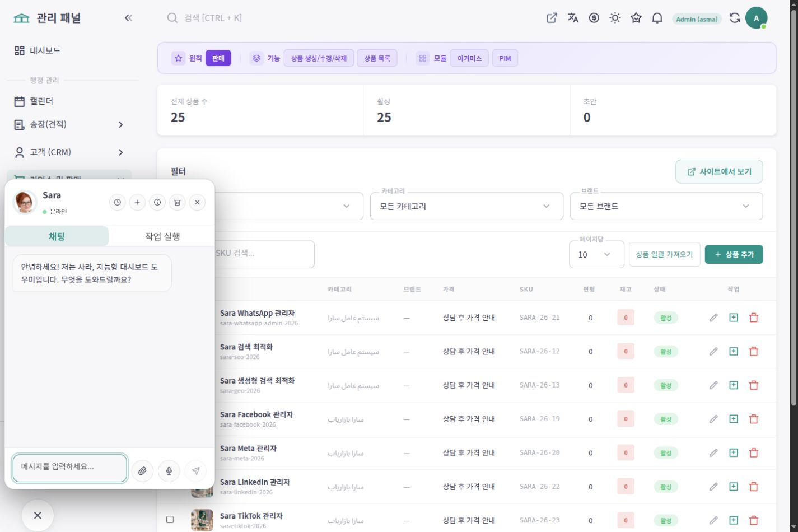798x532 pixels.
Task: Open the external link icon in top bar
Action: click(552, 18)
